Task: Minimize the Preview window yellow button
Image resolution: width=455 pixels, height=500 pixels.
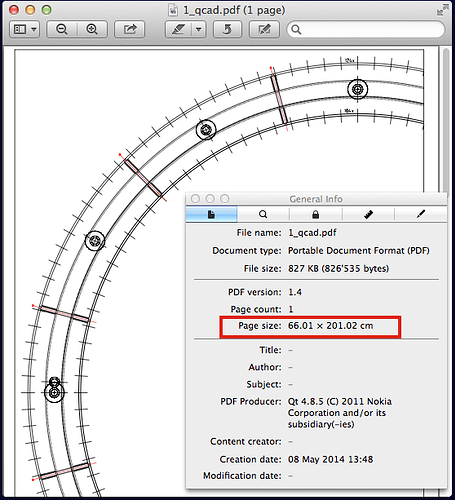Action: click(30, 10)
